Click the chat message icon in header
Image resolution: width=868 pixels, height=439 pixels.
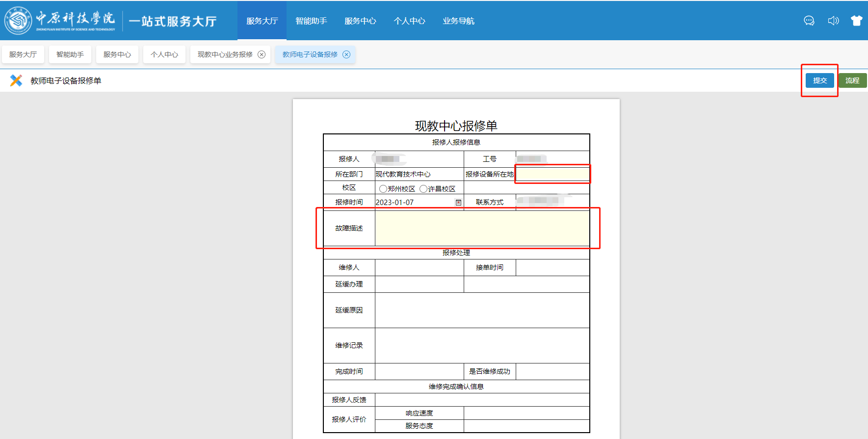point(809,21)
